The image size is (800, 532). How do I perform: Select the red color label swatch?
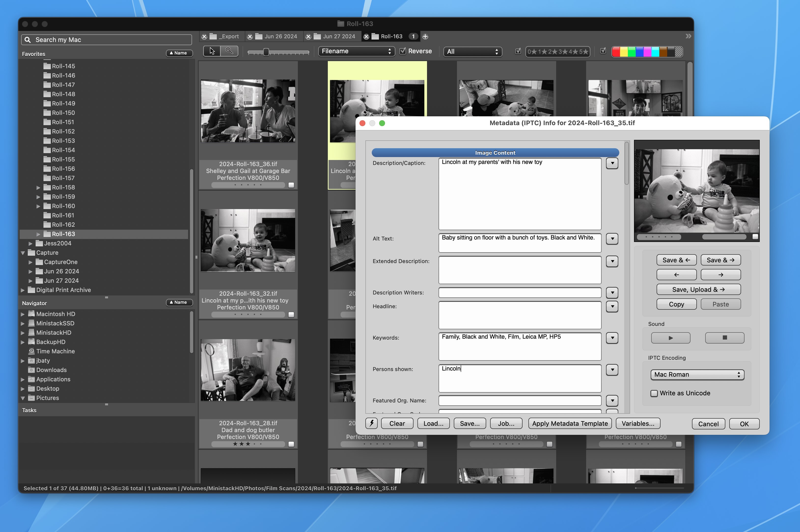pyautogui.click(x=616, y=52)
